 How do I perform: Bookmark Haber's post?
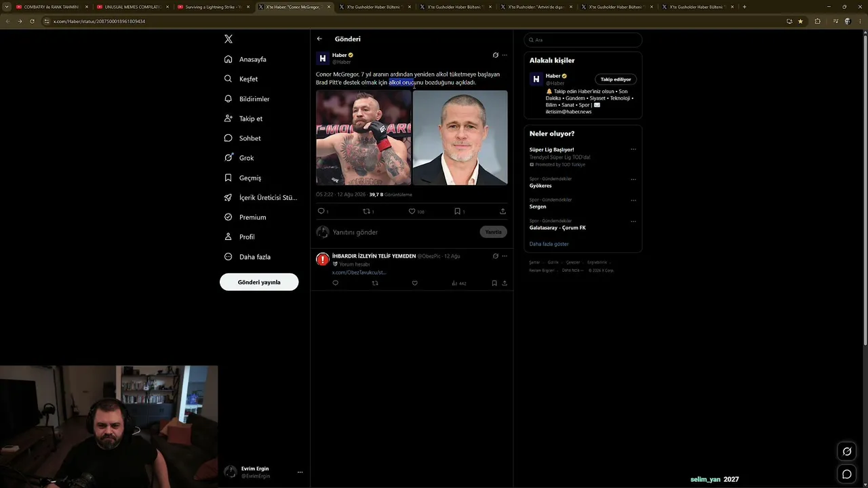coord(458,211)
